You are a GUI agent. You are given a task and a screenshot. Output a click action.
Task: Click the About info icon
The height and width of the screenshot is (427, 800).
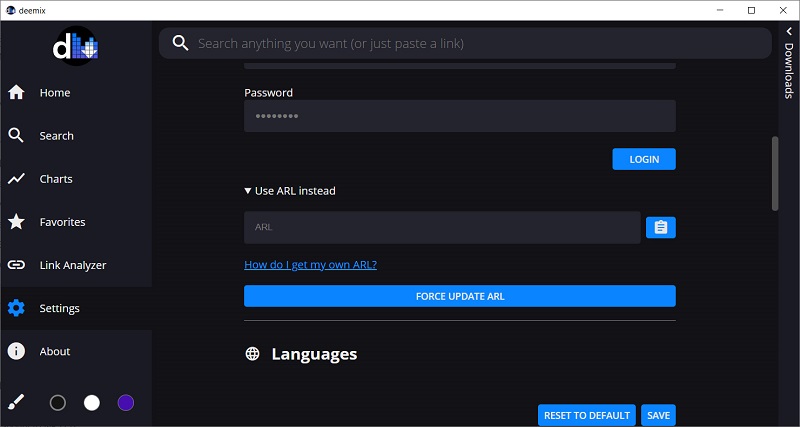pos(16,351)
